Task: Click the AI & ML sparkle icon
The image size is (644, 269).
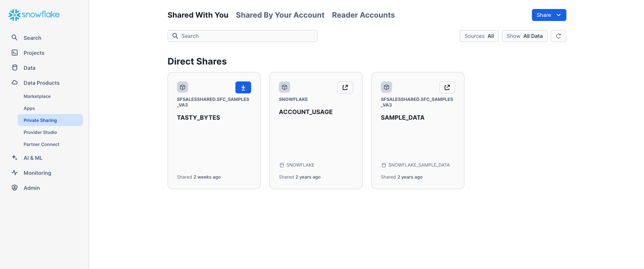Action: coord(15,158)
